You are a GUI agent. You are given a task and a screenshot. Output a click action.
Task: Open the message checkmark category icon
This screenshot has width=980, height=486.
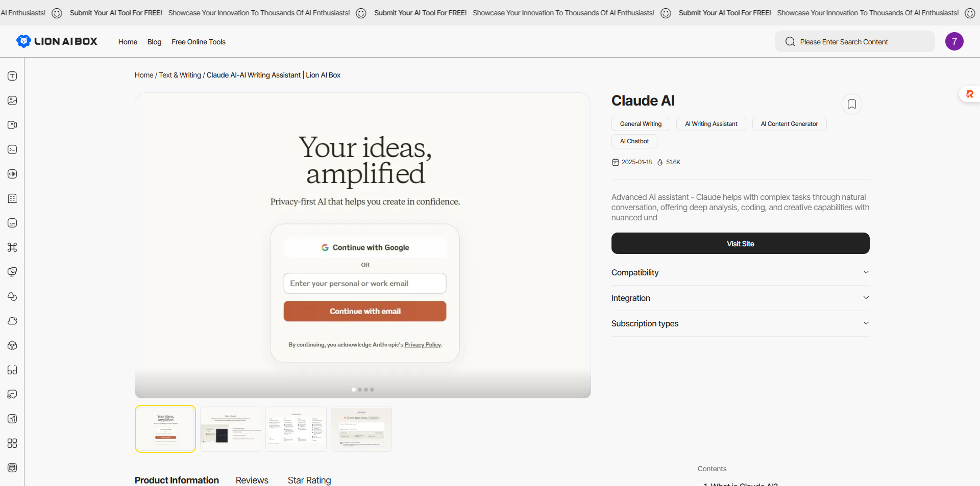point(12,394)
